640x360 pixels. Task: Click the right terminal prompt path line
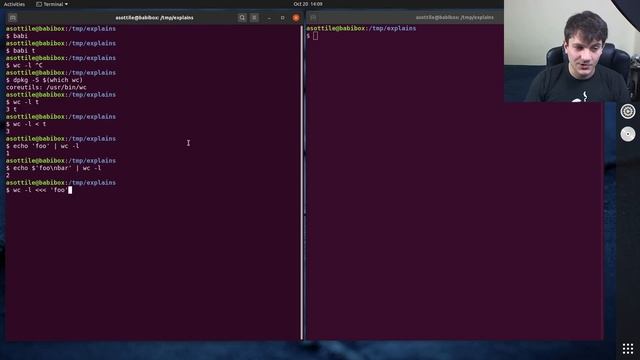click(361, 28)
